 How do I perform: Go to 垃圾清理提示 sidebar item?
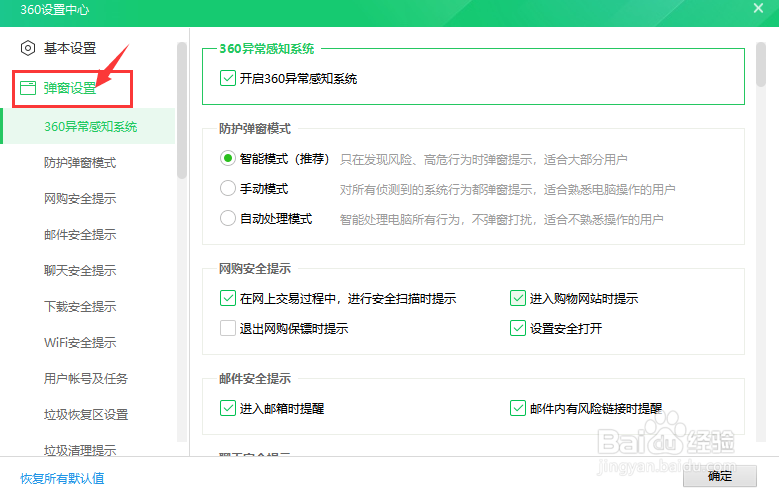coord(80,450)
